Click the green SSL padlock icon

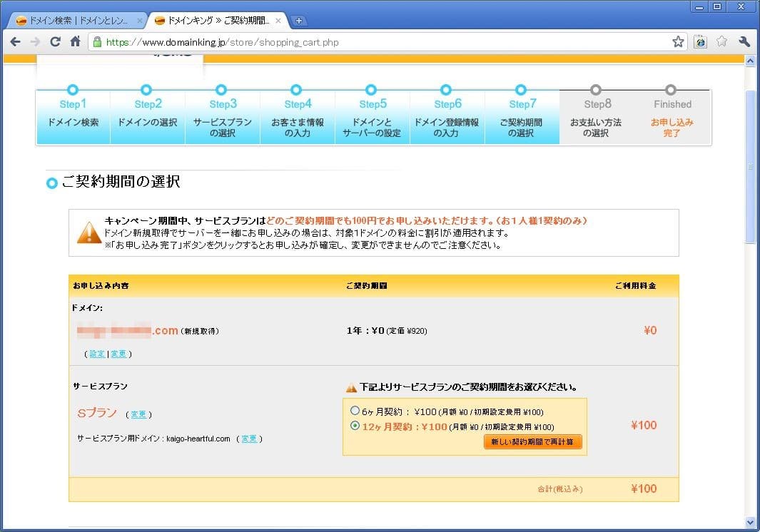[97, 42]
